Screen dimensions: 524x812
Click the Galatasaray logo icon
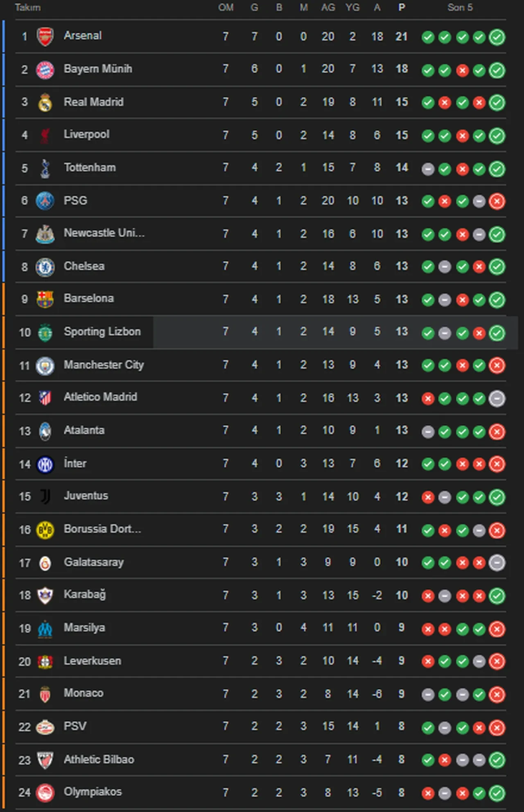coord(45,563)
